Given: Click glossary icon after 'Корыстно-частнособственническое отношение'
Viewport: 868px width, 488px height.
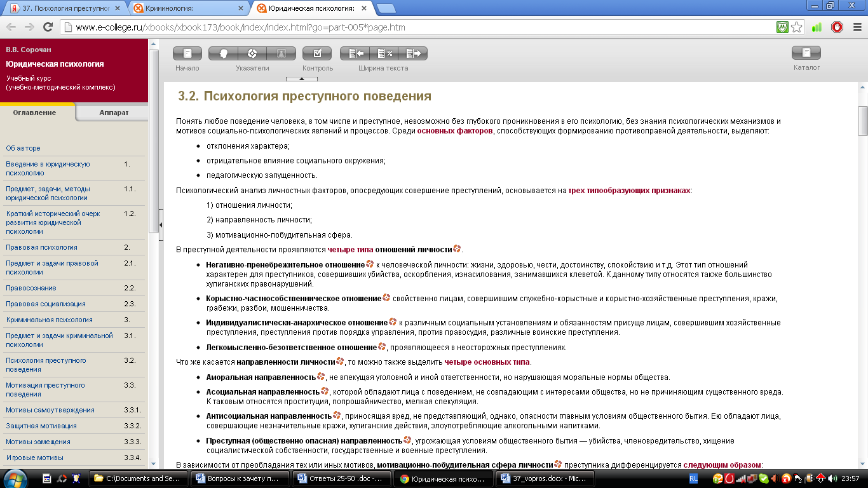Looking at the screenshot, I should [386, 297].
